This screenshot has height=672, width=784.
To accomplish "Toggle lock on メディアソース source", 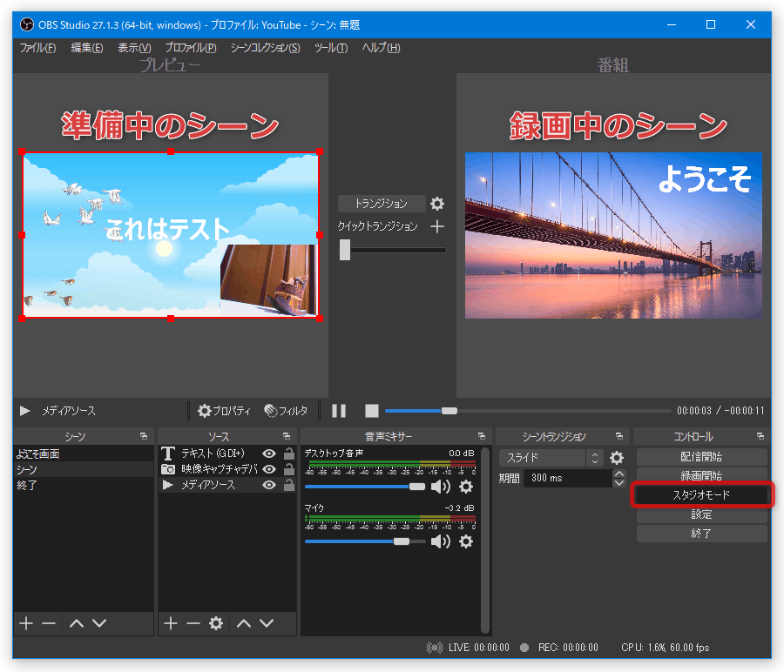I will click(289, 485).
